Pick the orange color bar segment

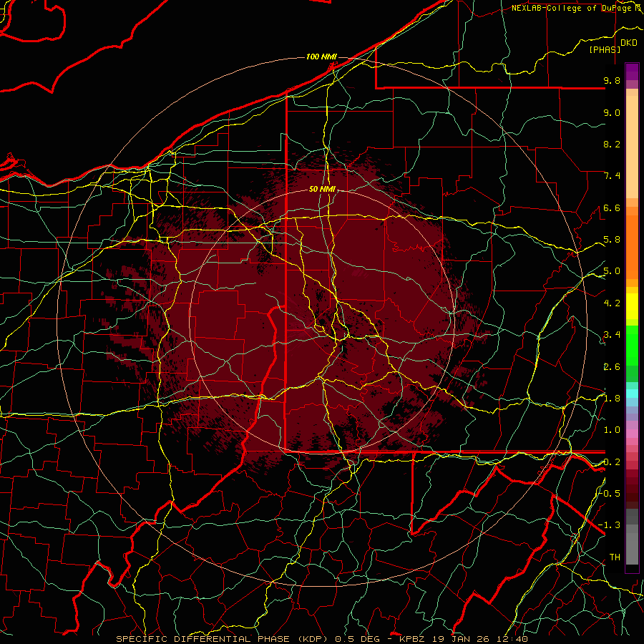[632, 248]
